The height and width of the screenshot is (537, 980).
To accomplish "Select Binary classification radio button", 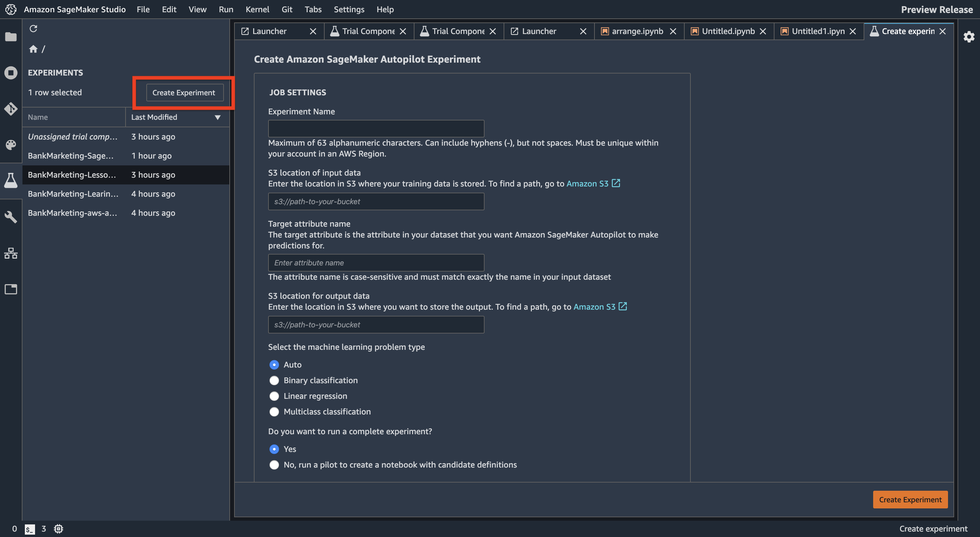I will point(274,380).
